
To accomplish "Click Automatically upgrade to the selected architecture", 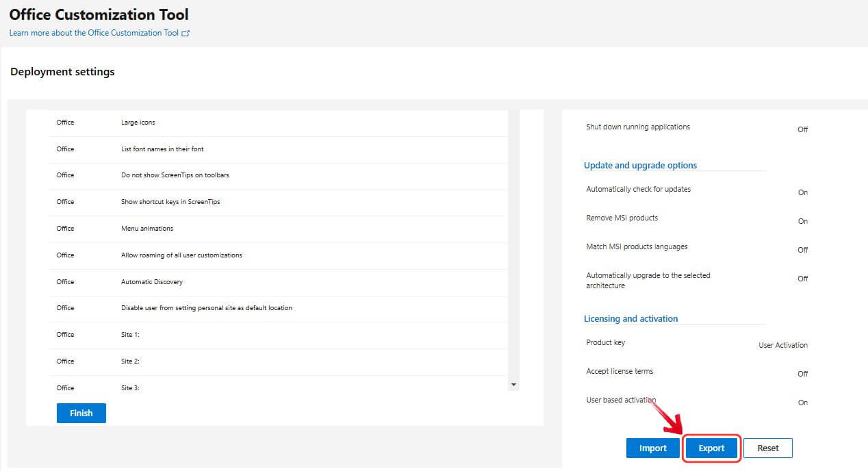I will tap(648, 281).
